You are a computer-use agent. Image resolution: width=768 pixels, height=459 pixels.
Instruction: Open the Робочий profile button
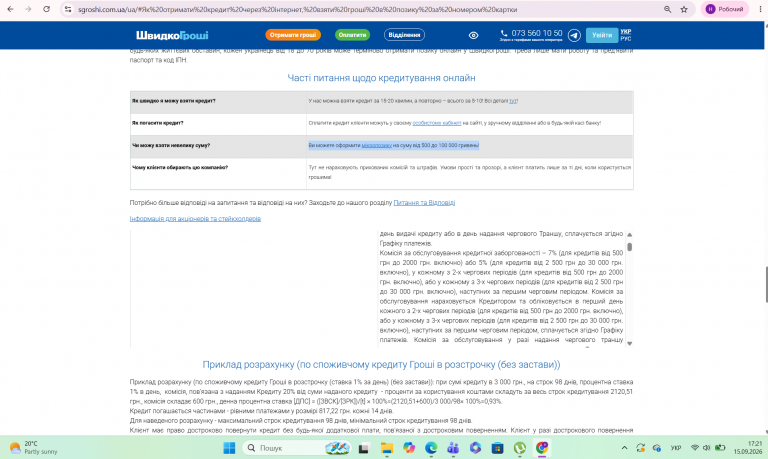coord(724,9)
